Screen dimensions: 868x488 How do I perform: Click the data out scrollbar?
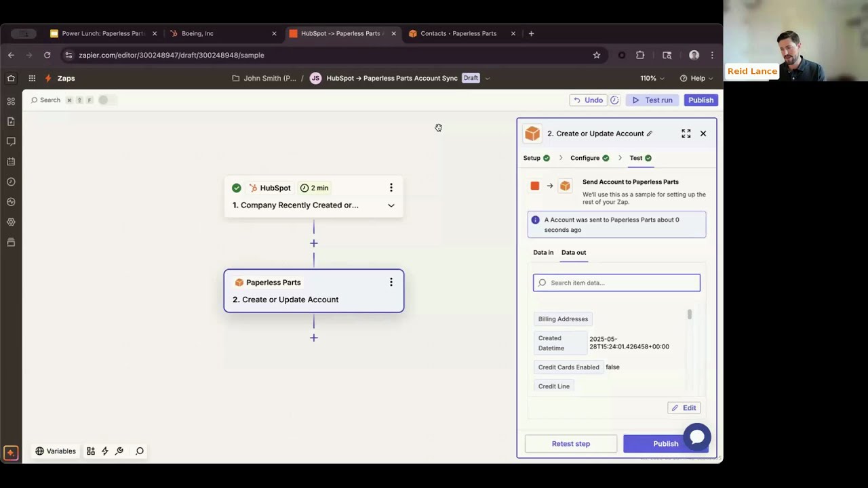690,314
